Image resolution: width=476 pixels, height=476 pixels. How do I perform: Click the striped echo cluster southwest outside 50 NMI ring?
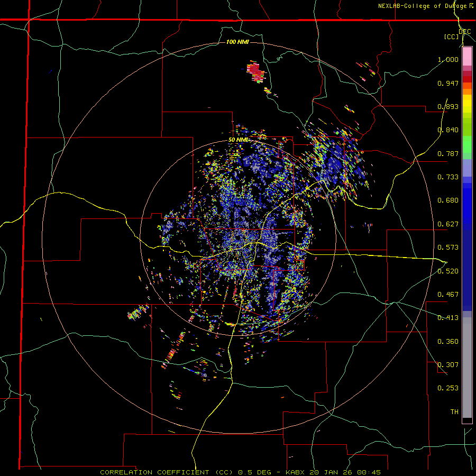pyautogui.click(x=138, y=313)
